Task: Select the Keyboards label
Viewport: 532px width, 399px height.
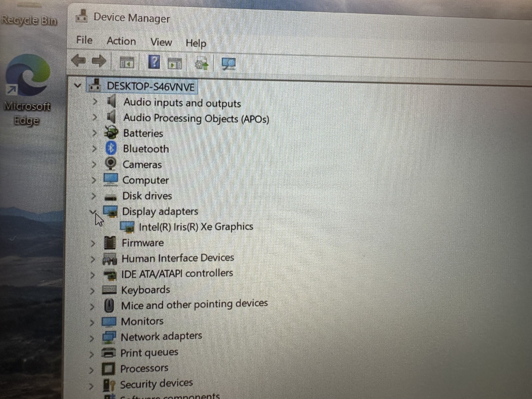Action: click(x=146, y=290)
